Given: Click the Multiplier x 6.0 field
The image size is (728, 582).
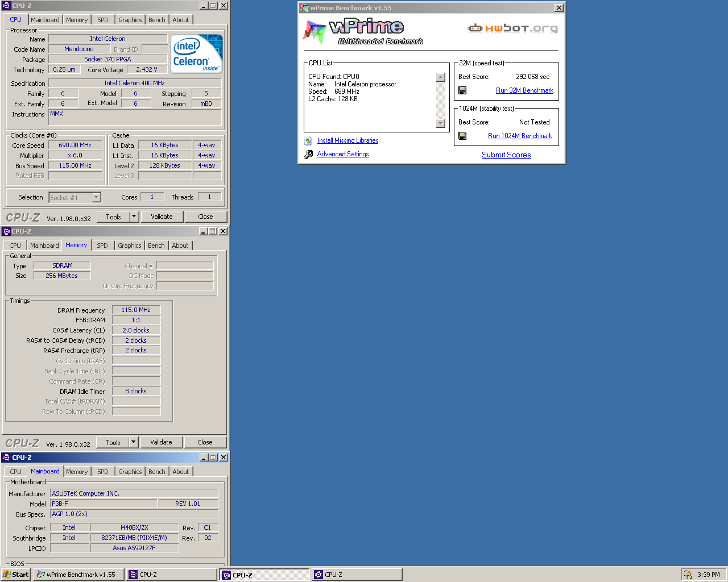Looking at the screenshot, I should pos(75,155).
